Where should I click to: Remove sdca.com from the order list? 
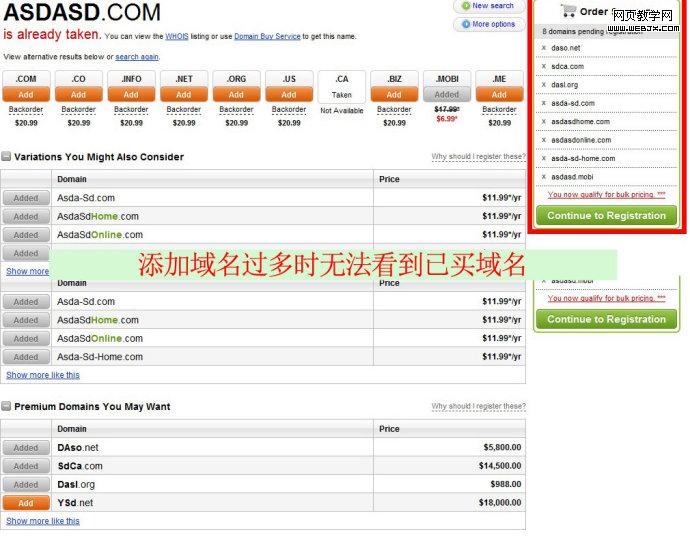[544, 66]
